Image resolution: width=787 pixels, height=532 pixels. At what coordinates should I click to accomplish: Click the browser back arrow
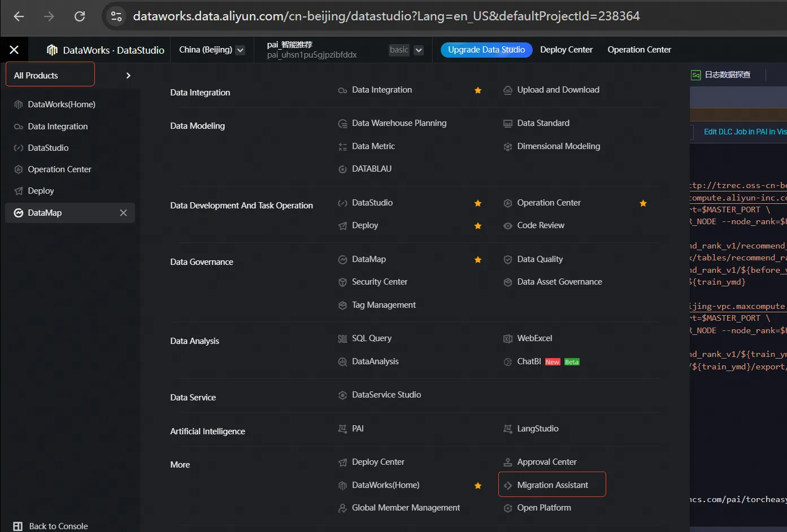pyautogui.click(x=19, y=16)
